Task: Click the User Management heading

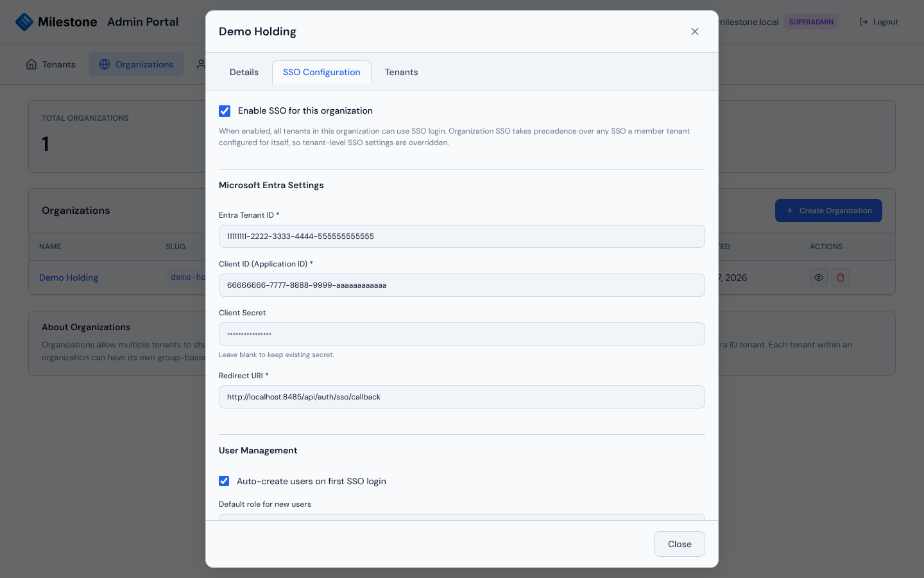Action: (258, 450)
